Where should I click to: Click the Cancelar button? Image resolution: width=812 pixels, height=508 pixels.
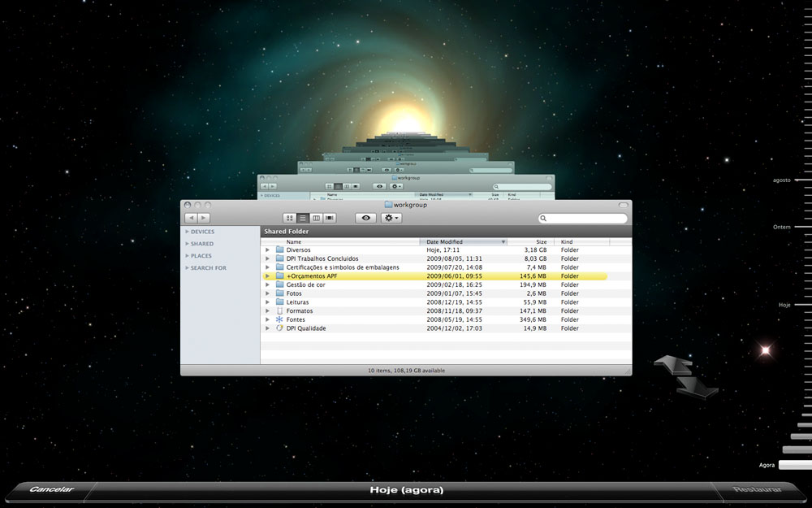[52, 489]
